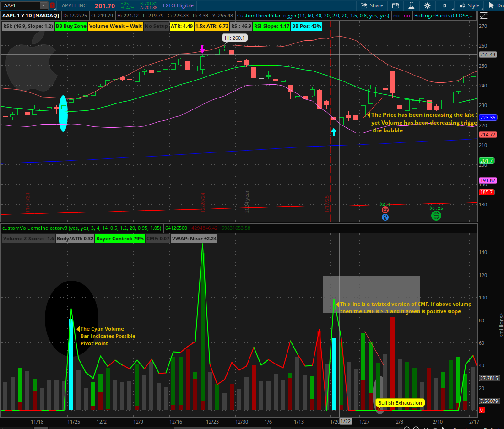Open the AAPL symbol dropdown arrow

43,5
